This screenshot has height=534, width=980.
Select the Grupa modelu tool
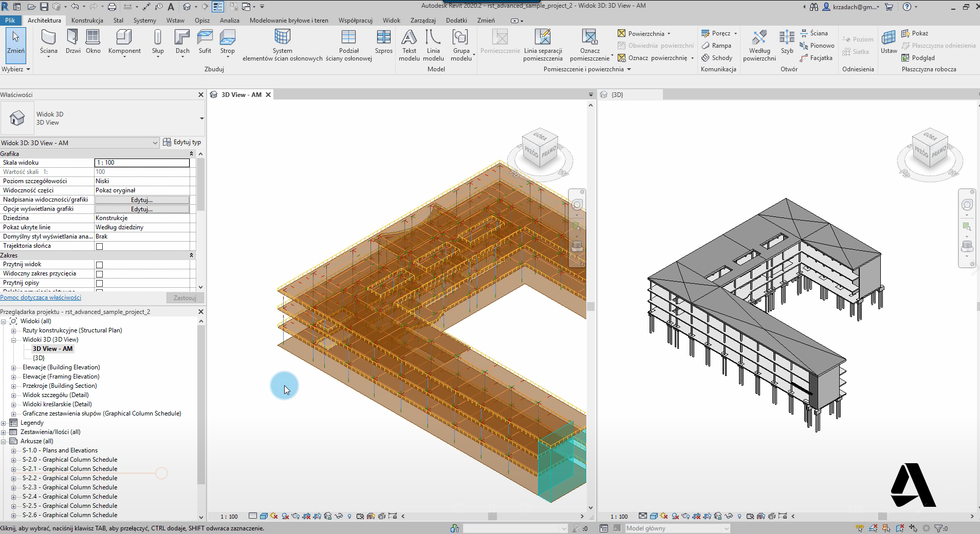click(x=461, y=45)
